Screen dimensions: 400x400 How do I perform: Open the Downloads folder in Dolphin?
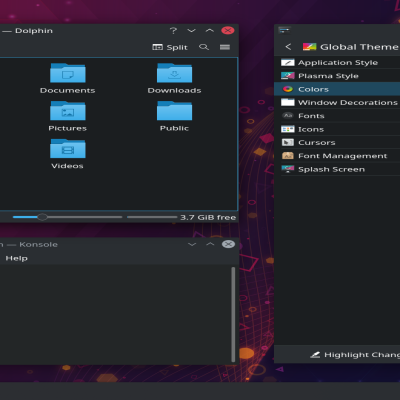[174, 79]
